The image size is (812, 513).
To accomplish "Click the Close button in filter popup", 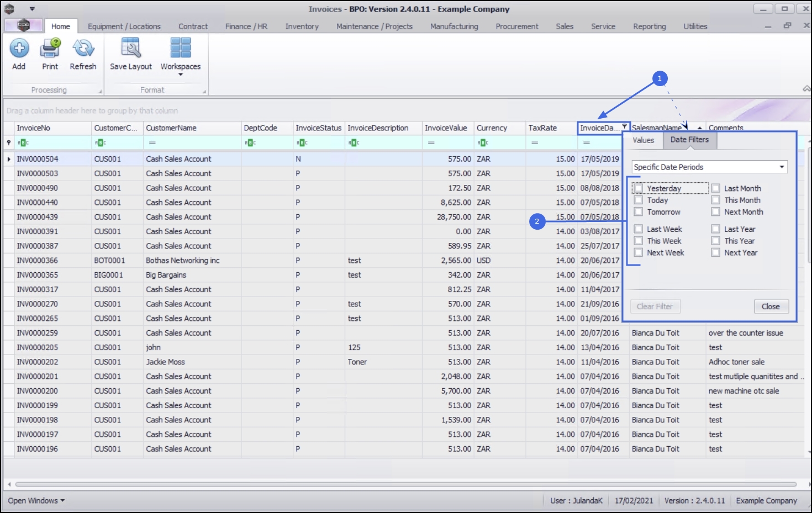I will pyautogui.click(x=771, y=306).
